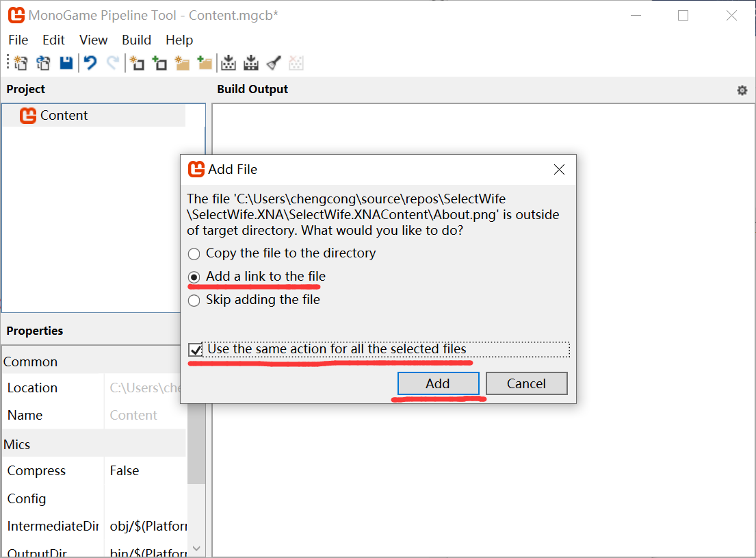Open the Build menu
Screen dimensions: 756x558
136,40
